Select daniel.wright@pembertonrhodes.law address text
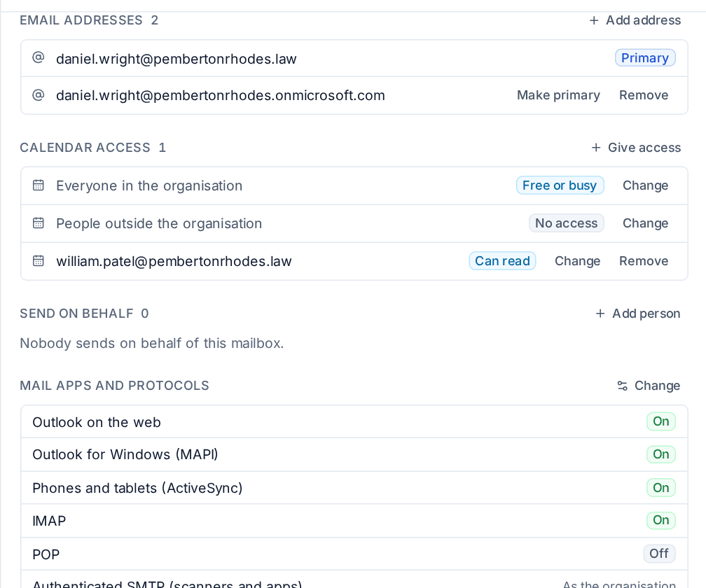706x588 pixels. [x=176, y=59]
